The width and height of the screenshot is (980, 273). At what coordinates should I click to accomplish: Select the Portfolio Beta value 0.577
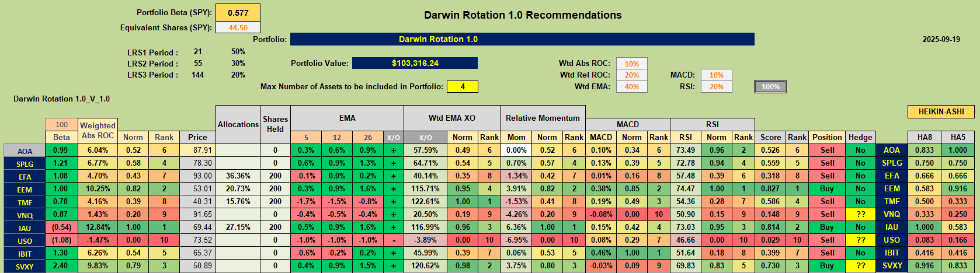click(238, 12)
